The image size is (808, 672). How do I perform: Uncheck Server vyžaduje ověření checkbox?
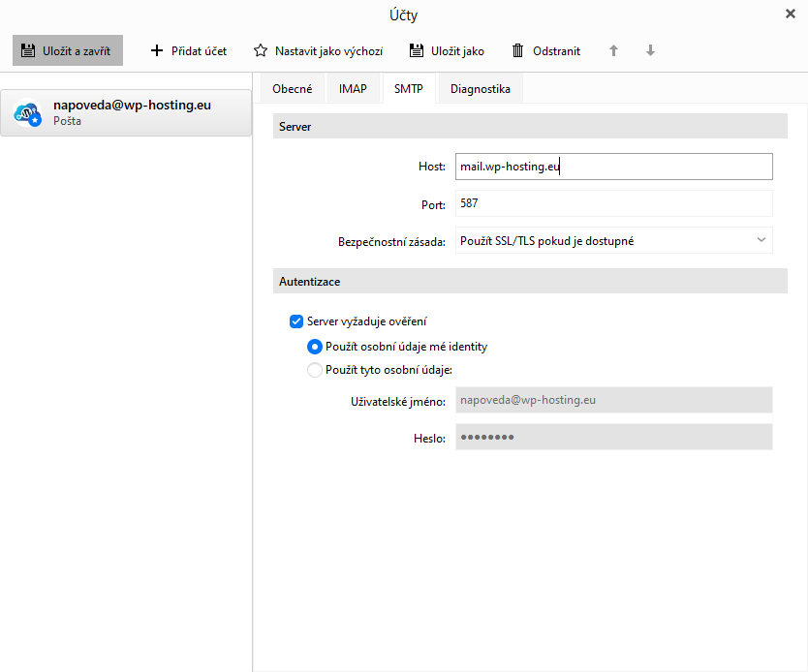[296, 321]
